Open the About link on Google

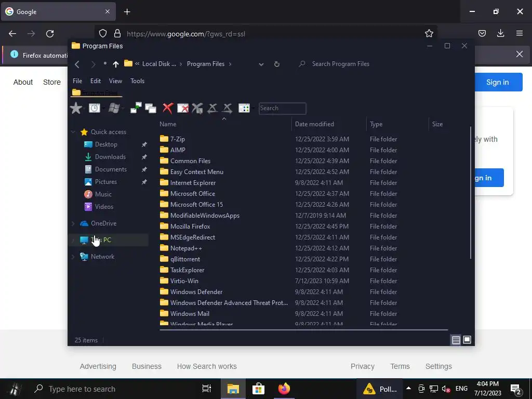tap(23, 83)
